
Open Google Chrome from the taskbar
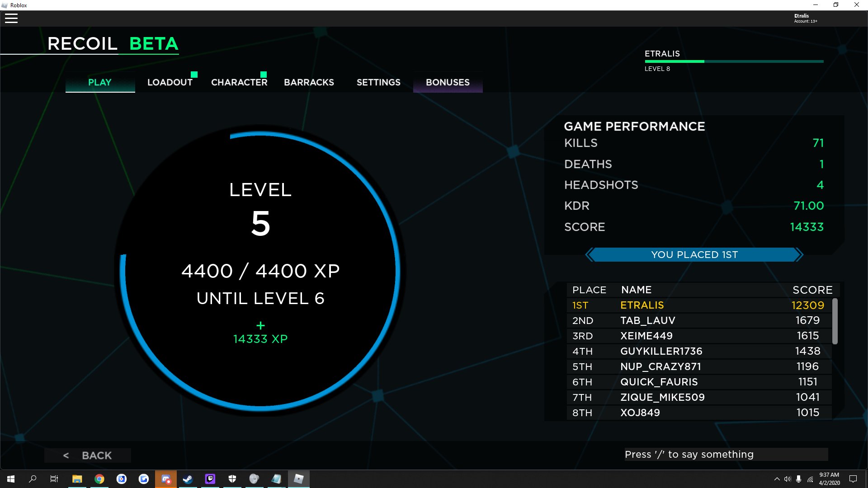(x=99, y=479)
